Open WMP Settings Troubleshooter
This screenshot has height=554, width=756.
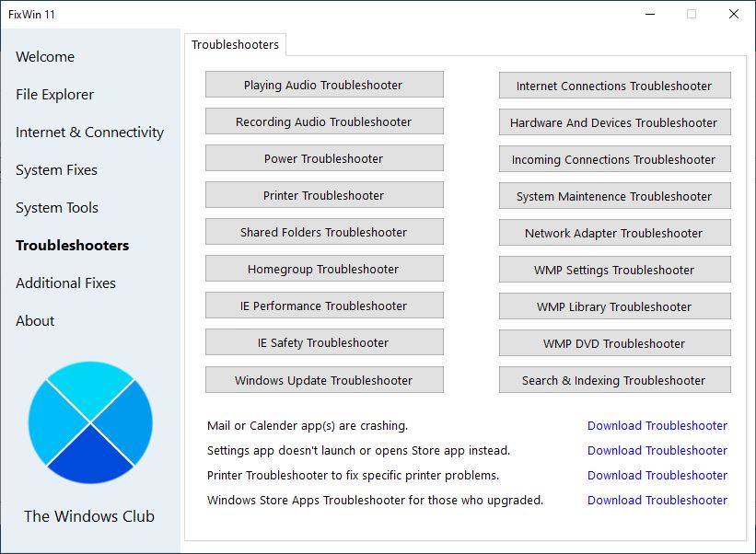click(x=615, y=270)
